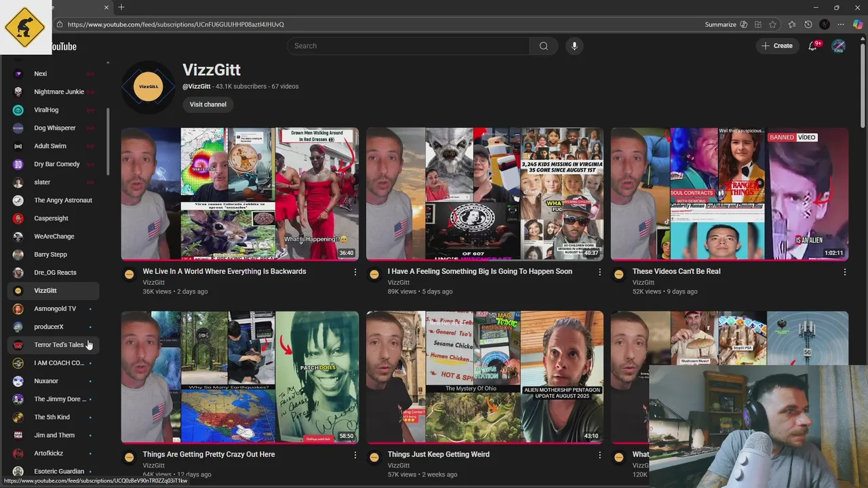
Task: Select Dre_OG Reacts in sidebar
Action: pos(53,272)
